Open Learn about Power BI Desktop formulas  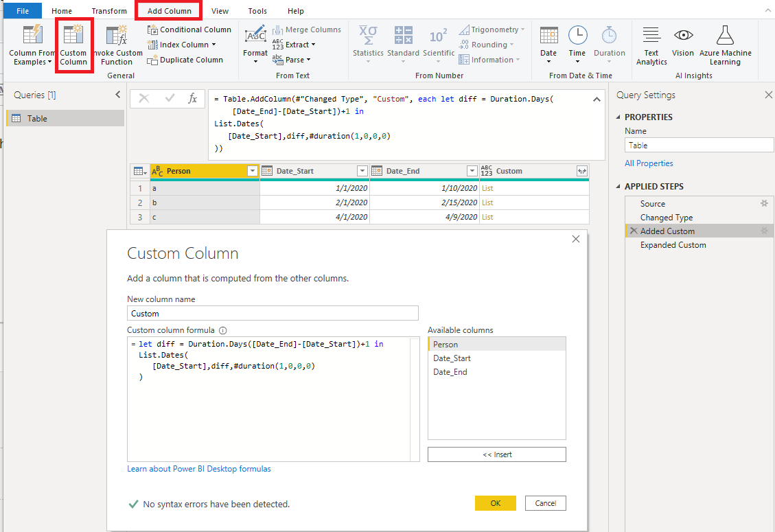pos(199,469)
